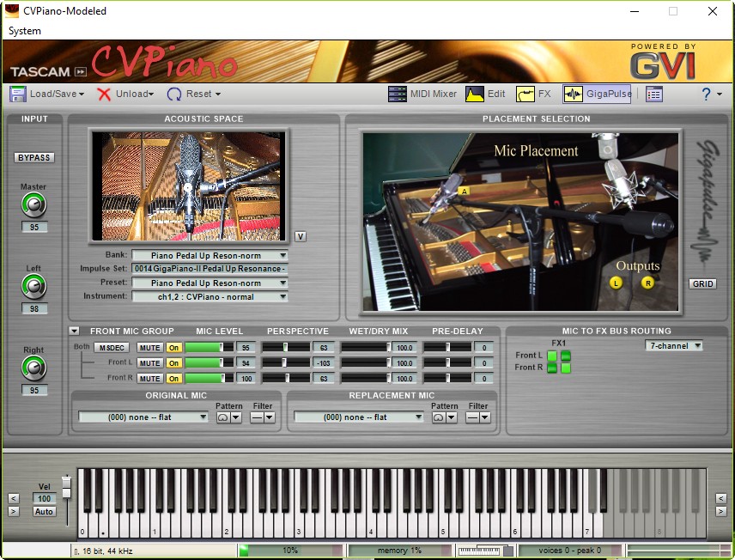Image resolution: width=735 pixels, height=560 pixels.
Task: Click the Left input knob
Action: pos(33,287)
